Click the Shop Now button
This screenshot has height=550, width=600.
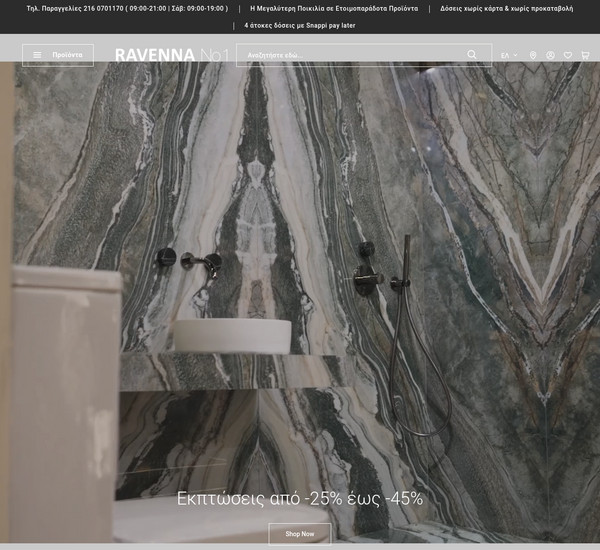[300, 534]
